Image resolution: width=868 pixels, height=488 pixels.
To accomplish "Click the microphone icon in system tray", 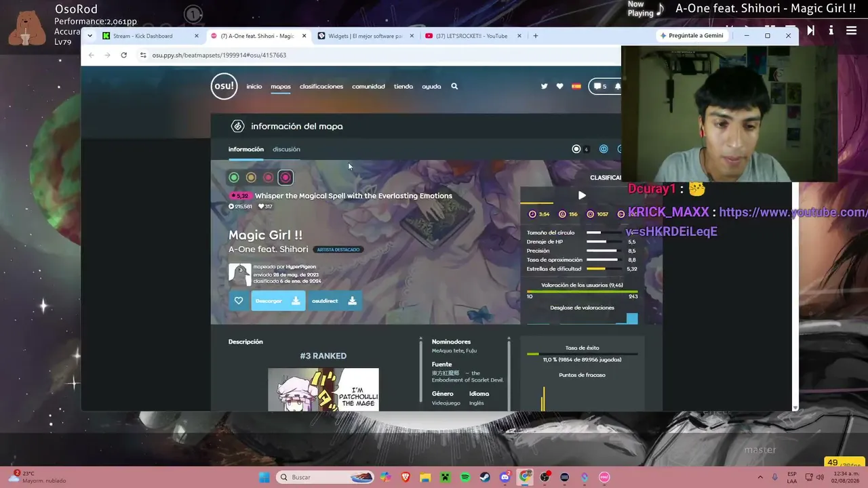I will 775,477.
